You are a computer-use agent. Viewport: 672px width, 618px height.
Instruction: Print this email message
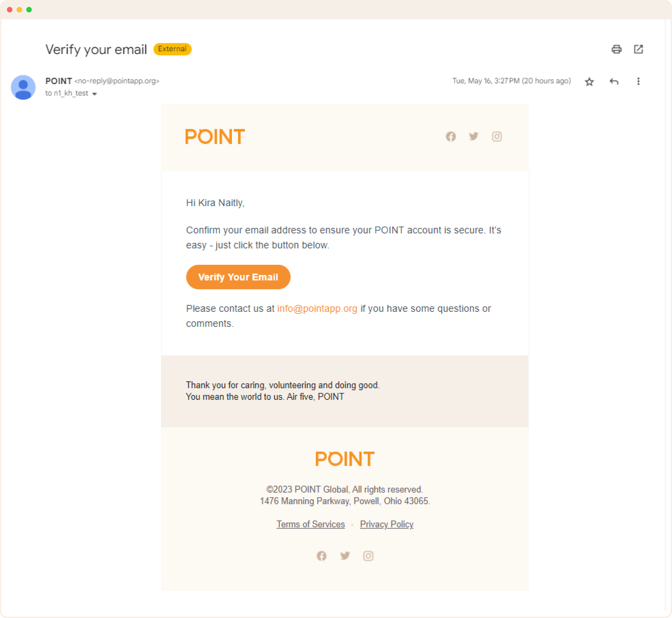pos(616,49)
